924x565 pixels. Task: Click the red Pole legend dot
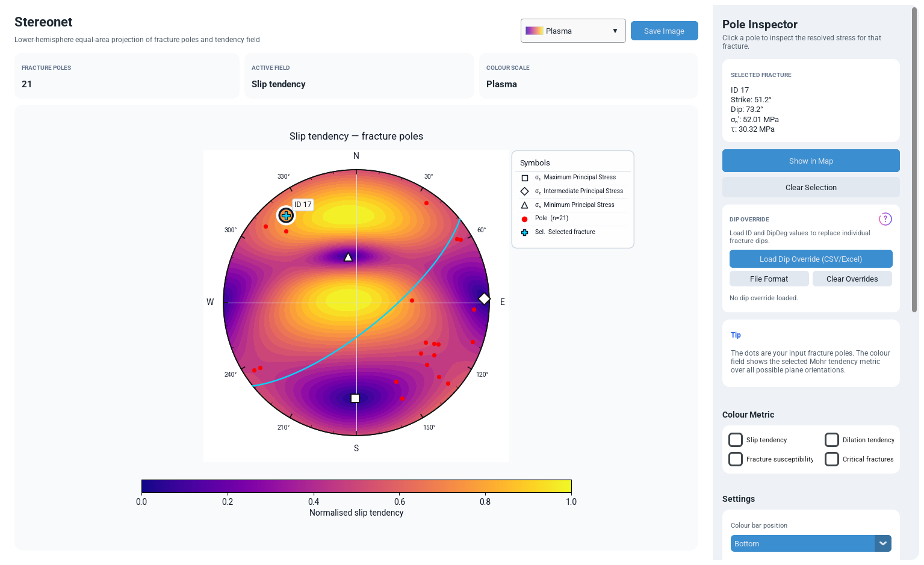[524, 219]
